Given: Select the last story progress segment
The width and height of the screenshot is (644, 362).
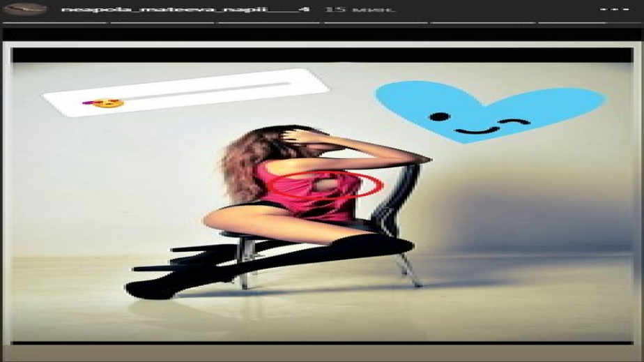Looking at the screenshot, I should click(x=590, y=22).
